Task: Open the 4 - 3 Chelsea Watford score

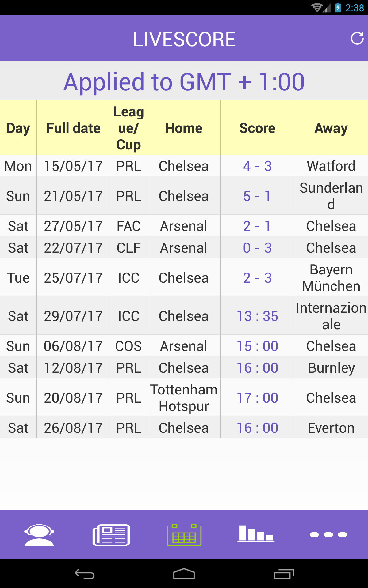Action: coord(257,166)
